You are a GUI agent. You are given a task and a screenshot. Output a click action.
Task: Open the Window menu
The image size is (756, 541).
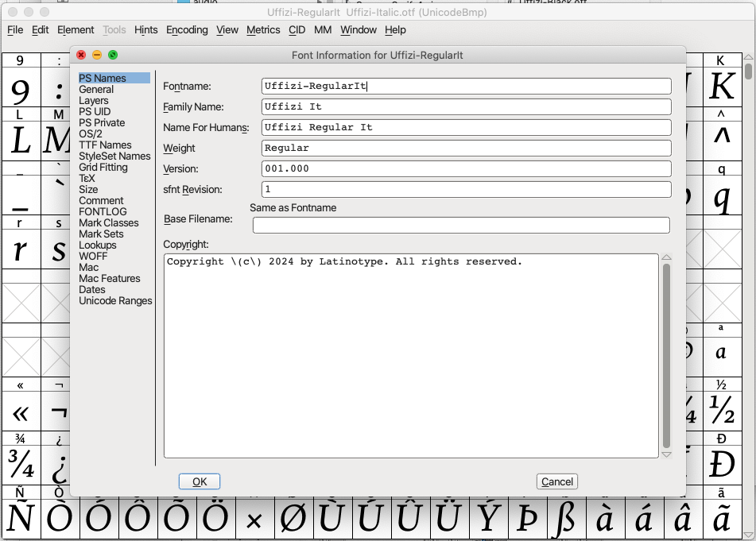[x=359, y=30]
